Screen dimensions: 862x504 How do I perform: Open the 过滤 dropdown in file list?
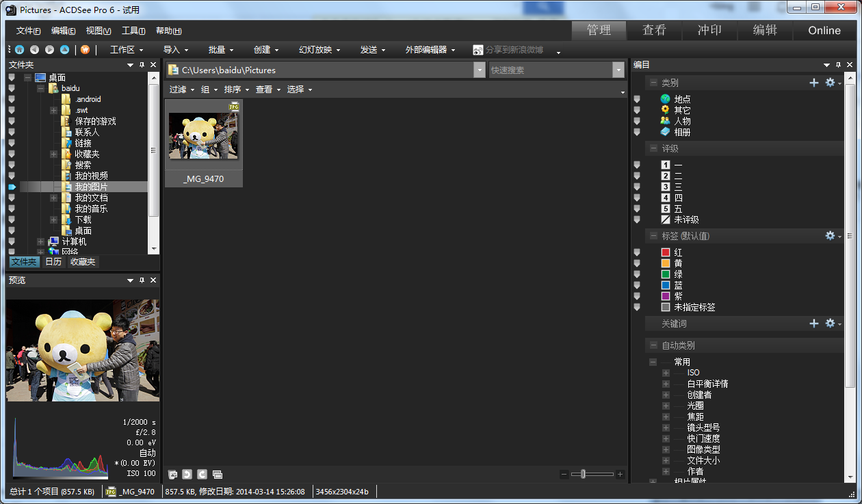(x=182, y=90)
